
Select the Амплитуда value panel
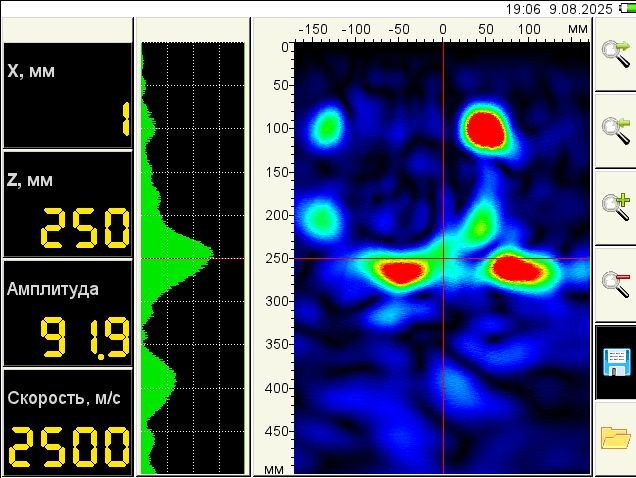click(x=67, y=313)
